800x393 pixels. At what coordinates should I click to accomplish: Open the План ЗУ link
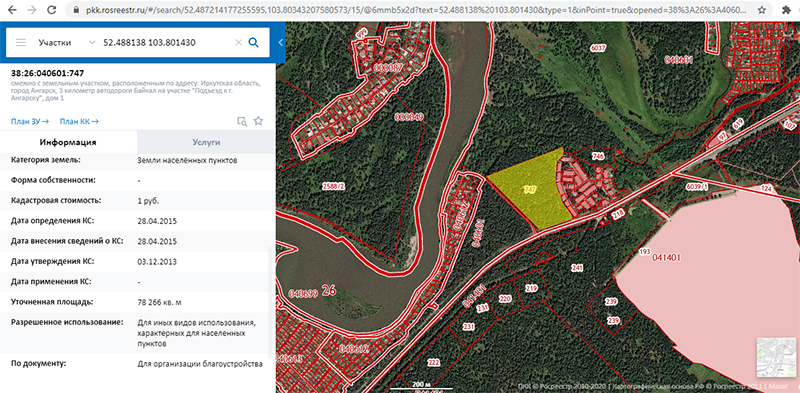(30, 121)
